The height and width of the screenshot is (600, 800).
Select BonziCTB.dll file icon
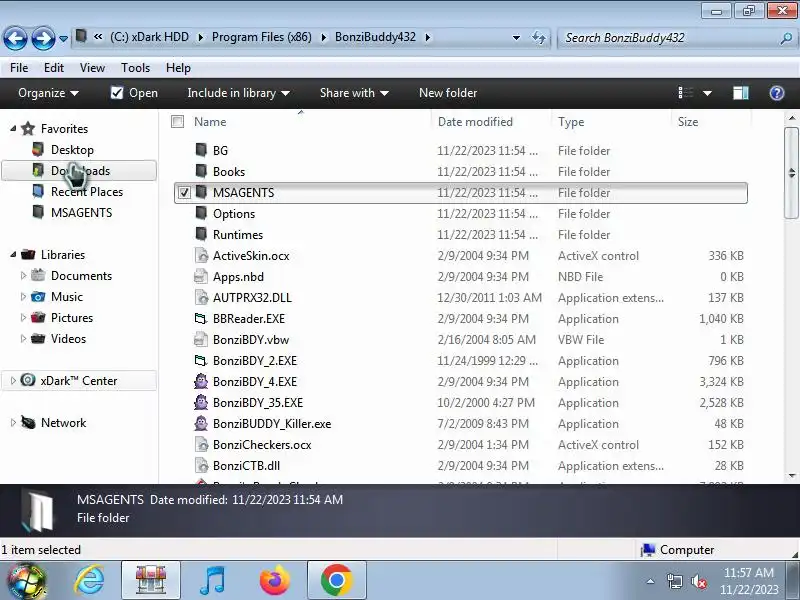pyautogui.click(x=202, y=465)
